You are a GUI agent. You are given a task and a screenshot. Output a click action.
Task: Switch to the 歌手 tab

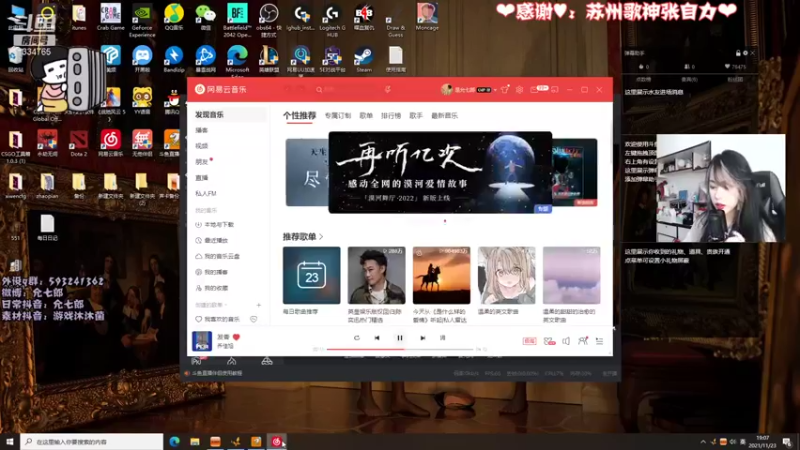tap(416, 116)
